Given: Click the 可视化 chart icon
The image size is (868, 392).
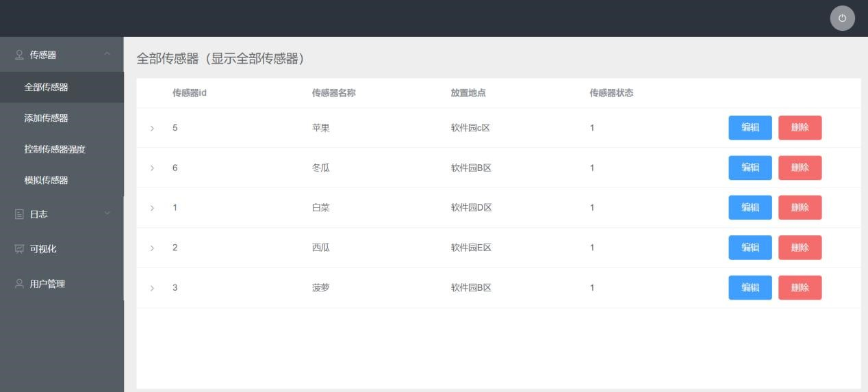Looking at the screenshot, I should (20, 249).
